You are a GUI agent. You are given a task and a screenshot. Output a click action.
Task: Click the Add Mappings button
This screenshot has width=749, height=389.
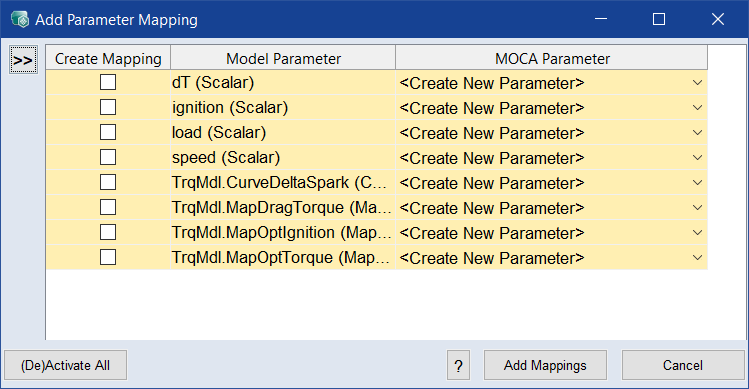[545, 366]
